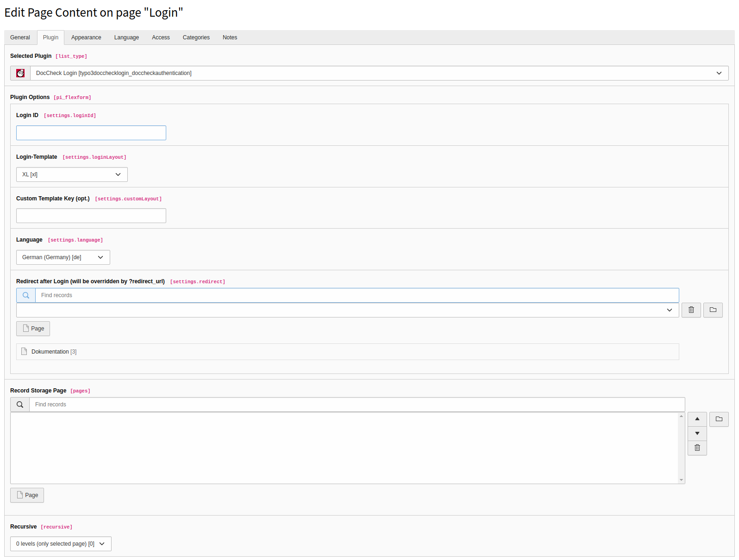Click the Record Storage Page label
This screenshot has width=739, height=560.
point(38,391)
